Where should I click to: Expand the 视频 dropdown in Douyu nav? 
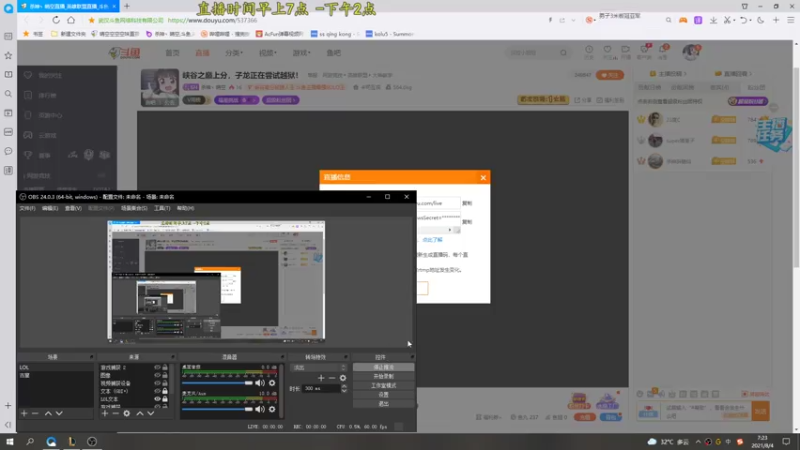[267, 53]
